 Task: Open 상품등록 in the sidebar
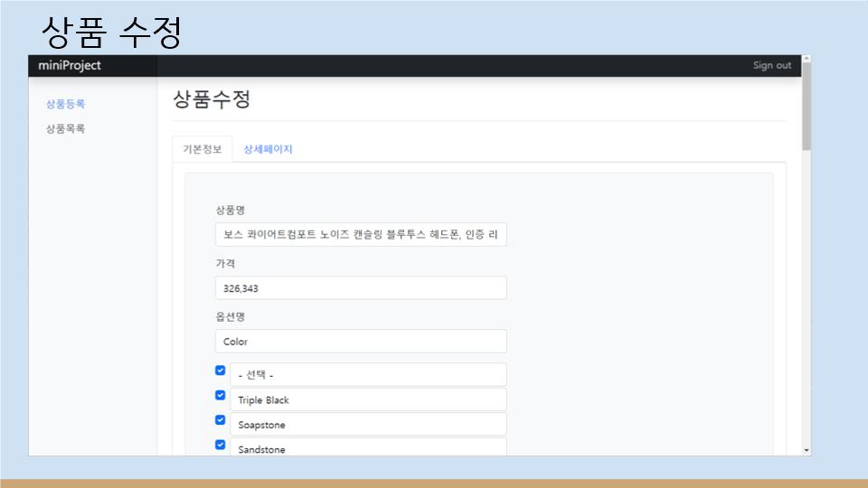[65, 104]
